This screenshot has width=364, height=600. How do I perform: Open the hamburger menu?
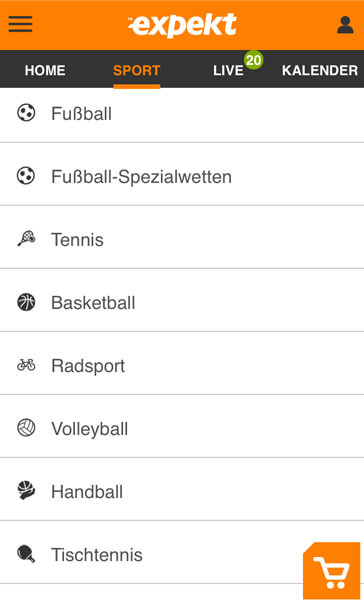point(20,24)
